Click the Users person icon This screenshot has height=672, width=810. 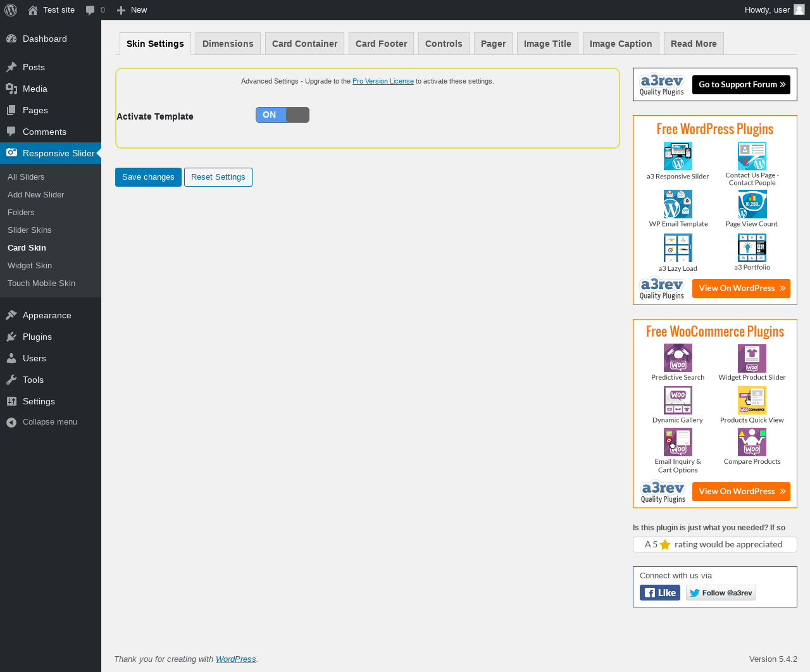coord(11,358)
